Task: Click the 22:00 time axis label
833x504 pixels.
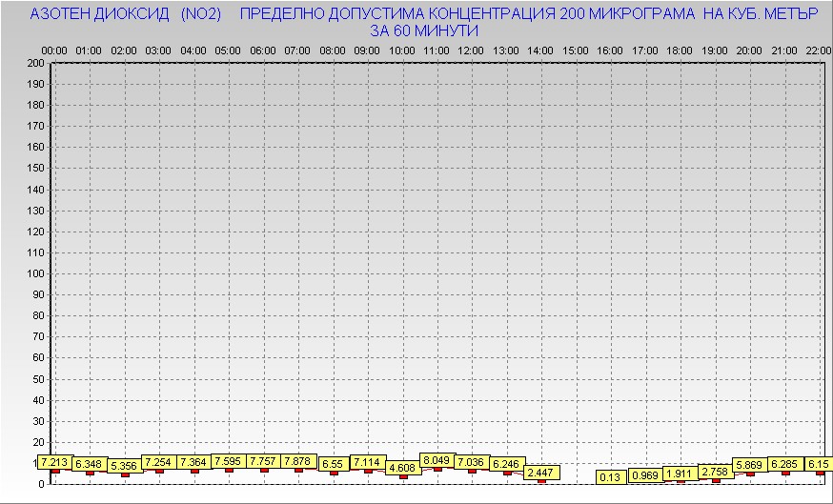Action: point(818,50)
